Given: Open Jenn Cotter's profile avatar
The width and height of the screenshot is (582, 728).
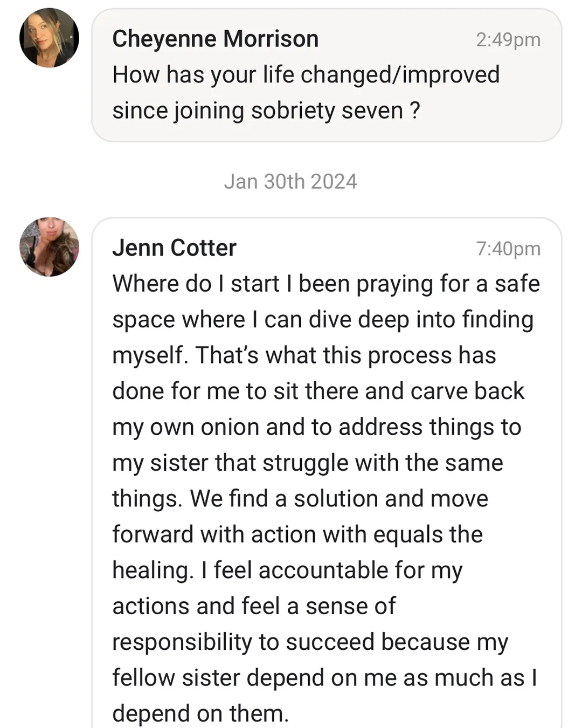Looking at the screenshot, I should [x=49, y=247].
